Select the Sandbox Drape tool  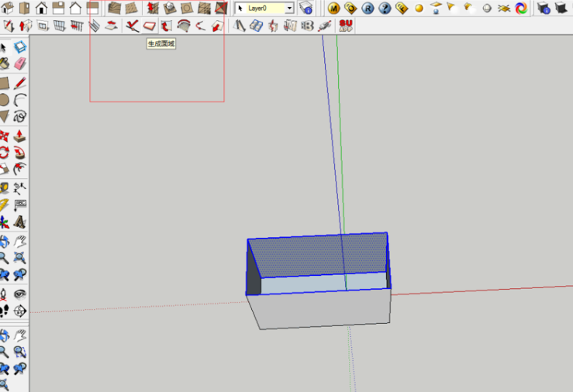coord(187,8)
